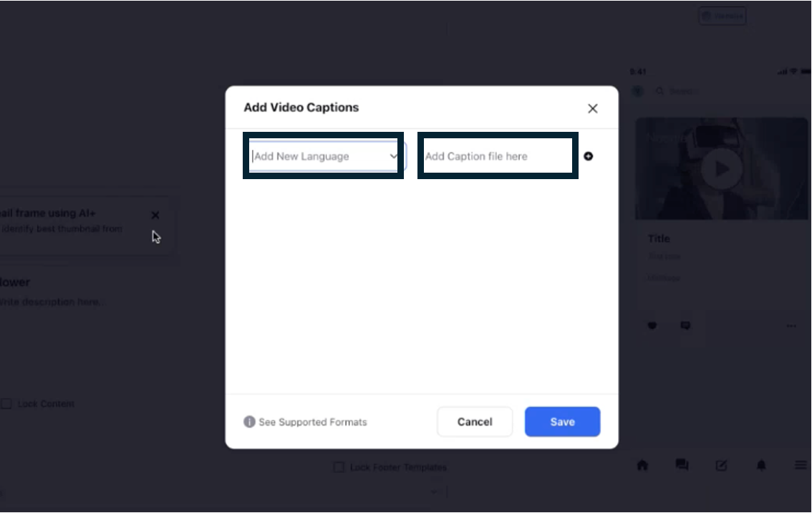The image size is (812, 513).
Task: Click the plus icon to add caption row
Action: pos(589,156)
